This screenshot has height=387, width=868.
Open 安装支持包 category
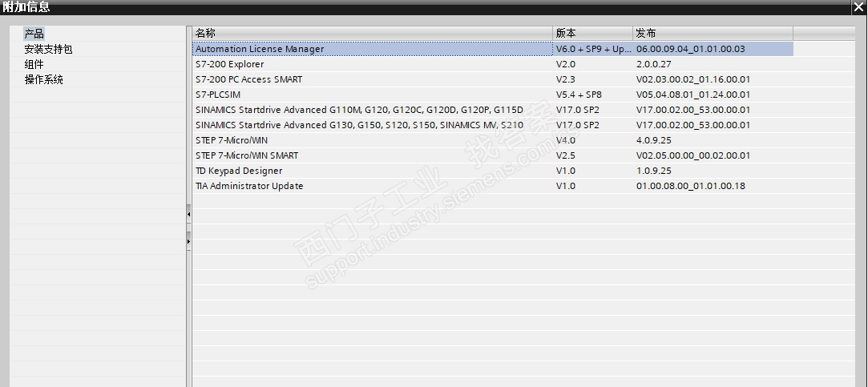pos(48,49)
